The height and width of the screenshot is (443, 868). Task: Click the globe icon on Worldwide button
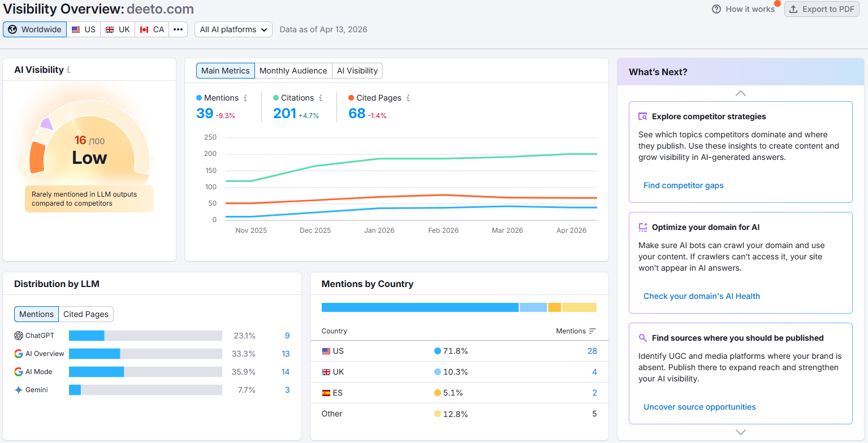point(12,29)
